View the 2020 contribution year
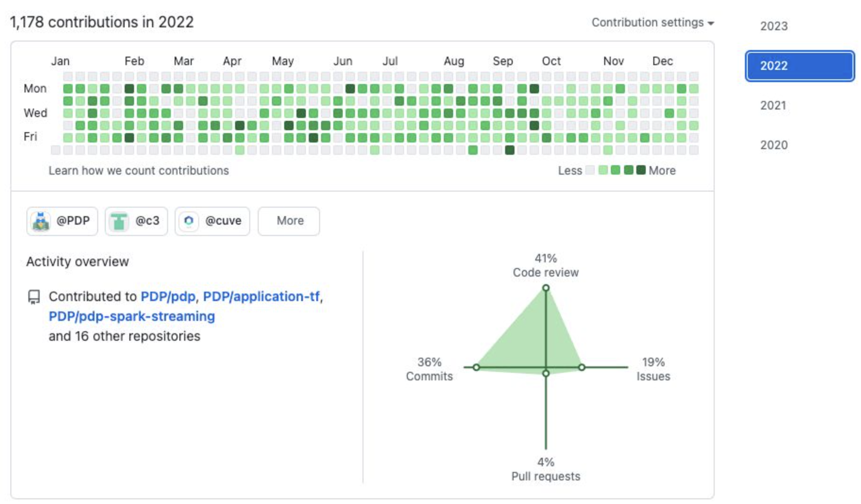 [774, 145]
